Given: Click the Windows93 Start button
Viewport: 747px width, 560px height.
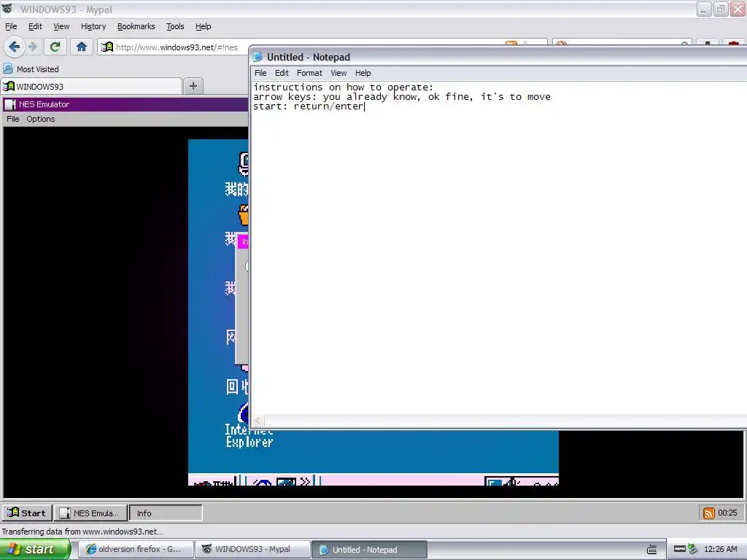Looking at the screenshot, I should click(x=27, y=513).
